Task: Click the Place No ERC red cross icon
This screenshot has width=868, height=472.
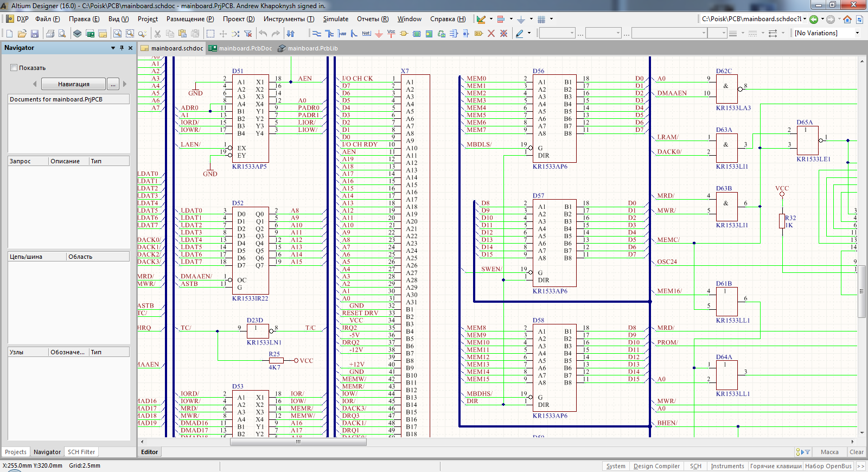Action: click(491, 34)
